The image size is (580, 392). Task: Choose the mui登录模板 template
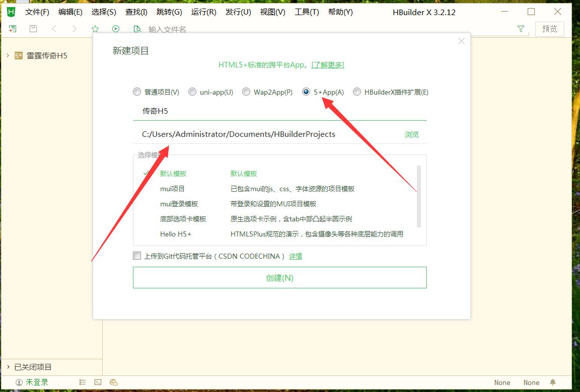pyautogui.click(x=179, y=204)
